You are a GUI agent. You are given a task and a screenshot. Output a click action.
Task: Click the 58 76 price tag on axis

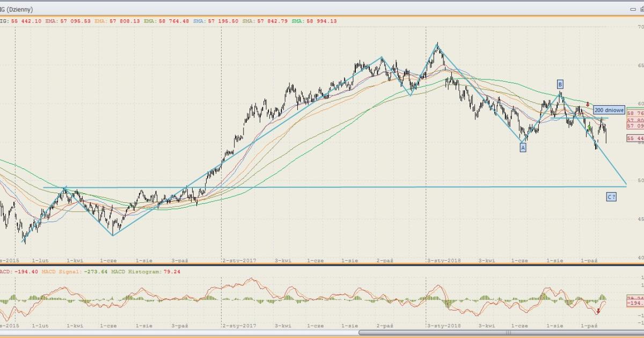[635, 114]
